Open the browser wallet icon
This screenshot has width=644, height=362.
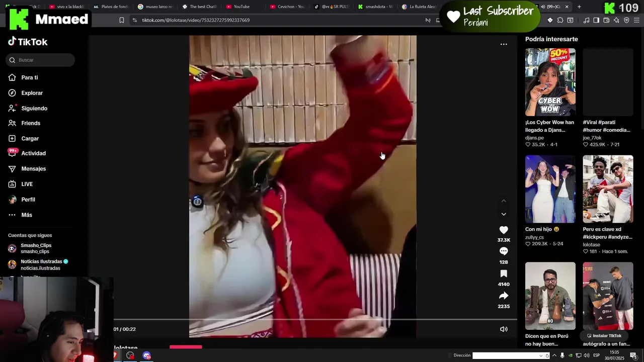click(606, 20)
